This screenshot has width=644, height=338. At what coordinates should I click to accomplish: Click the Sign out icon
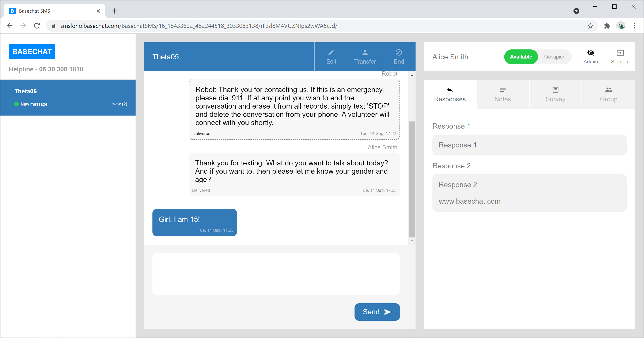click(620, 53)
